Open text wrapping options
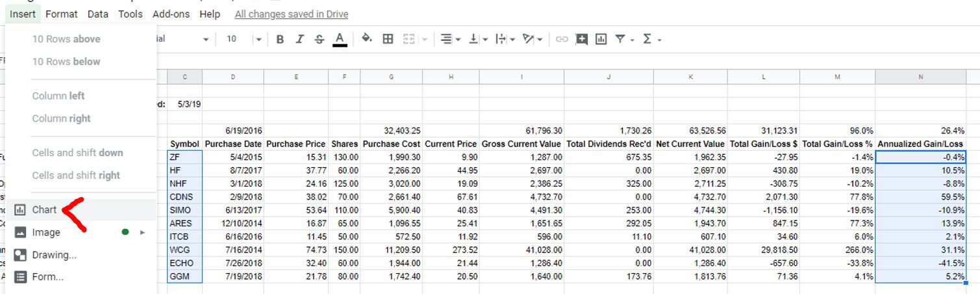This screenshot has width=980, height=294. coord(504,39)
